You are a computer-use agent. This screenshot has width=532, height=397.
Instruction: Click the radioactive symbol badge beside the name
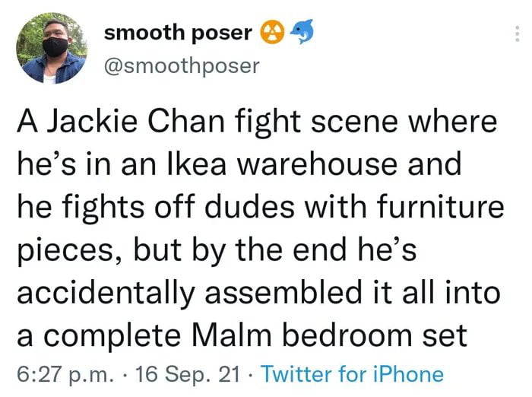tap(271, 33)
